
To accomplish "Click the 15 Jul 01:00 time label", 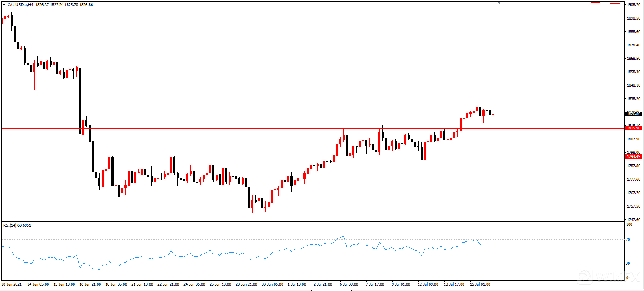I will (x=480, y=284).
